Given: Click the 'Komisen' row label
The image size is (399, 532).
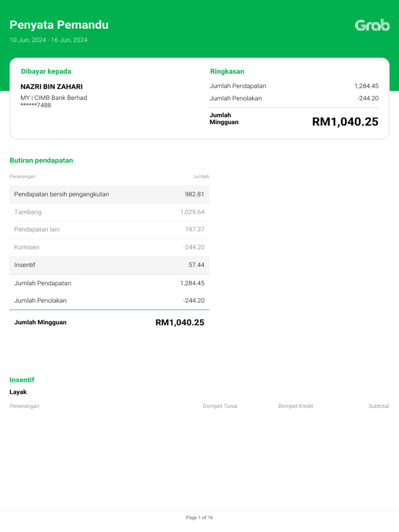Looking at the screenshot, I should tap(27, 247).
